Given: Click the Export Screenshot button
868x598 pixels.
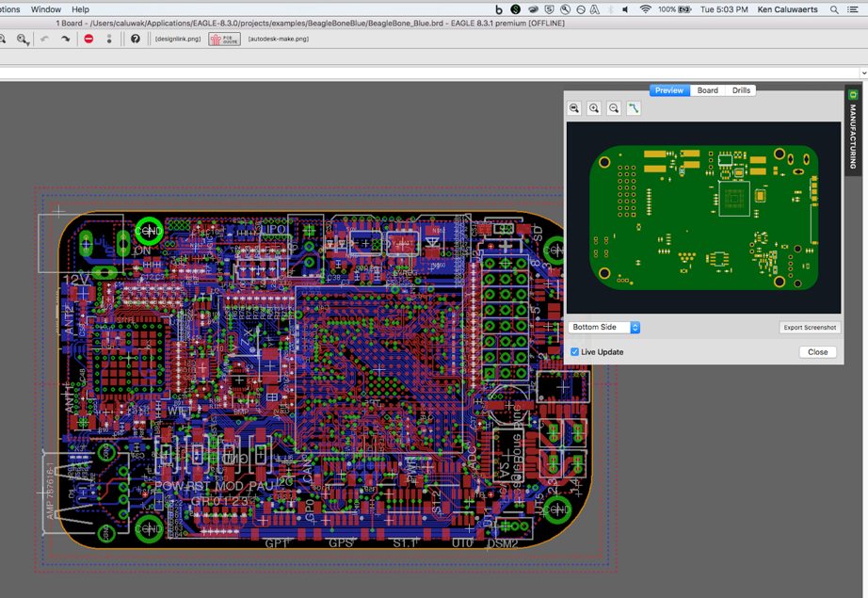Looking at the screenshot, I should tap(810, 327).
